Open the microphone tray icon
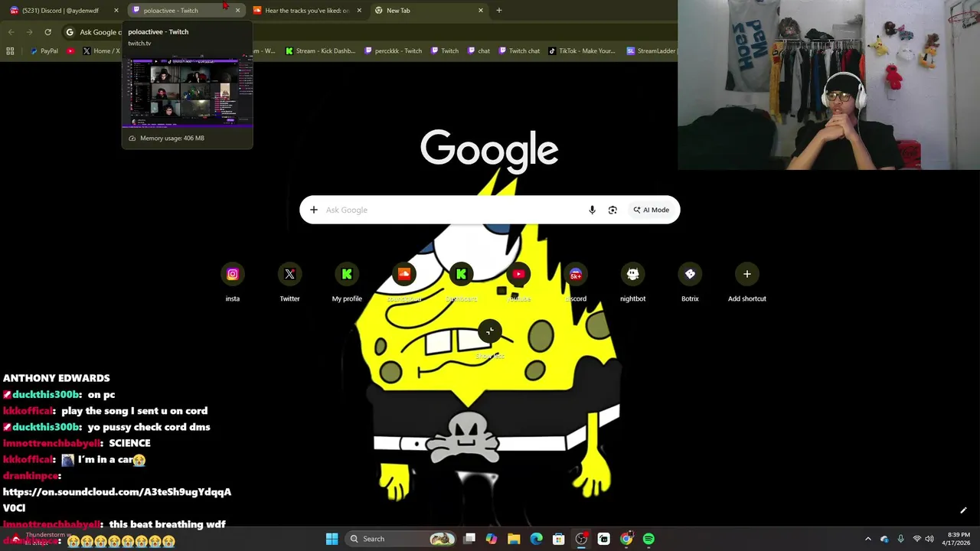Image resolution: width=980 pixels, height=551 pixels. [900, 539]
